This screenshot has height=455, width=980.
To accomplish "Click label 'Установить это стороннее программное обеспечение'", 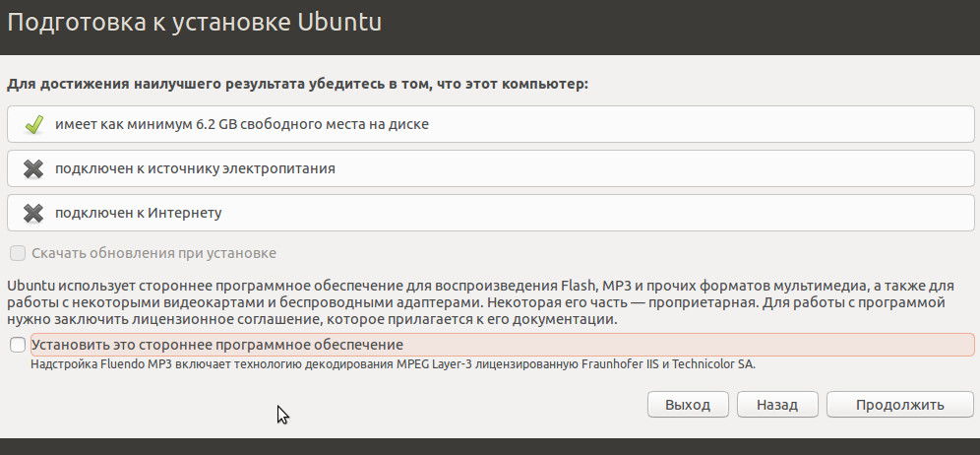I will click(x=217, y=345).
